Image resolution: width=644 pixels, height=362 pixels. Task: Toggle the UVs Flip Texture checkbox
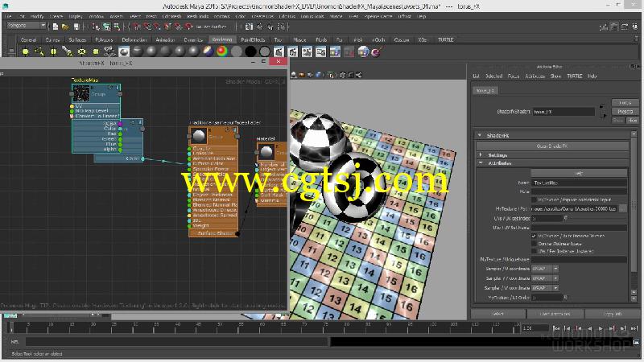(534, 251)
